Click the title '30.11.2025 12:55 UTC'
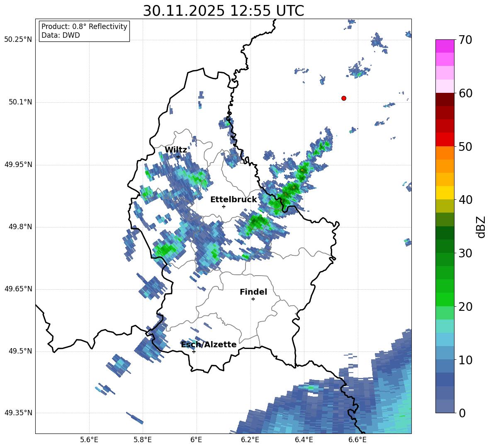 click(224, 11)
